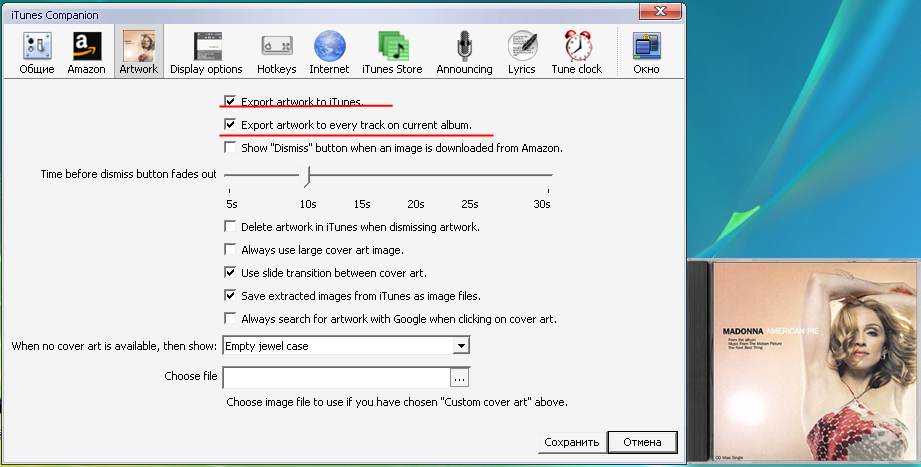
Task: Switch to the Окно tab
Action: 647,52
